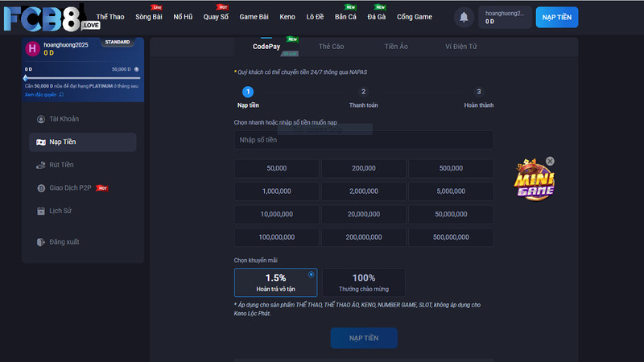The image size is (644, 362).
Task: Open Keno menu
Action: click(x=287, y=17)
